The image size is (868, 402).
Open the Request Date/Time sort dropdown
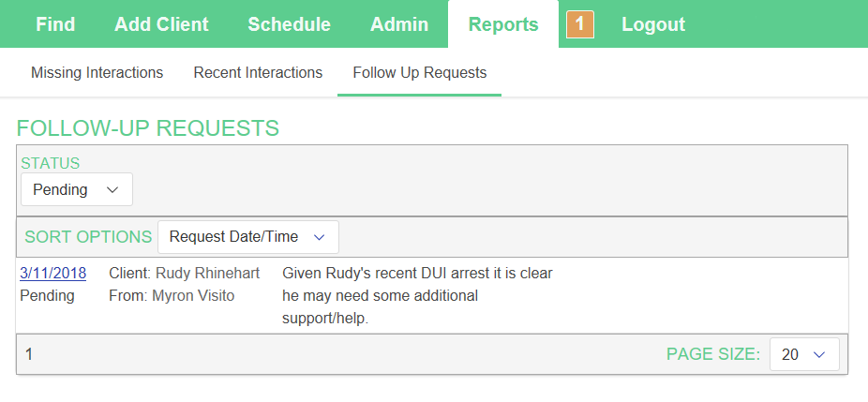[247, 237]
